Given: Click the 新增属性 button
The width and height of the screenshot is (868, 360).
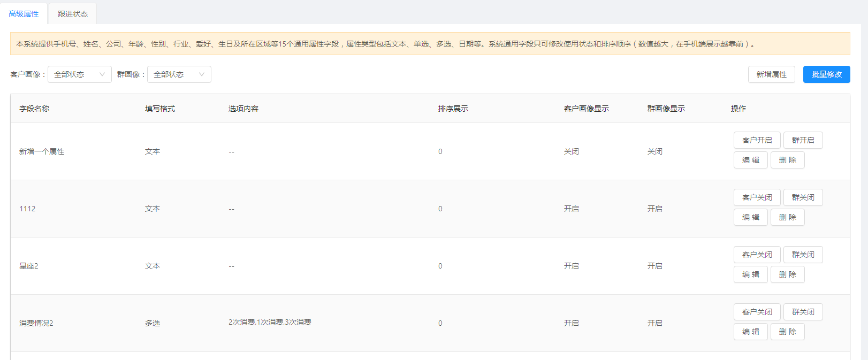Looking at the screenshot, I should (x=772, y=74).
